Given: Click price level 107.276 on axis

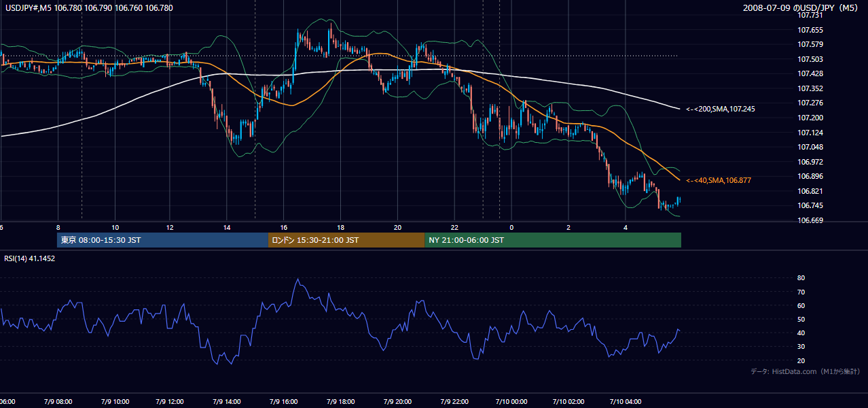Looking at the screenshot, I should coord(810,103).
